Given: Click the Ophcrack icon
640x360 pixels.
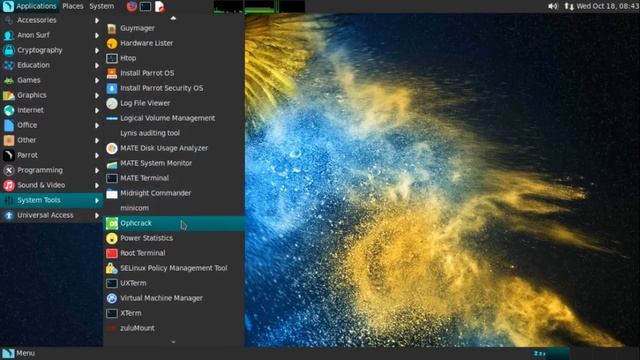Looking at the screenshot, I should [x=111, y=223].
